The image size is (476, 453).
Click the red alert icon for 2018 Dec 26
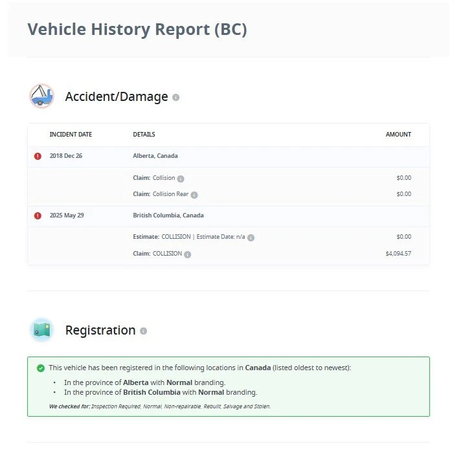point(38,156)
